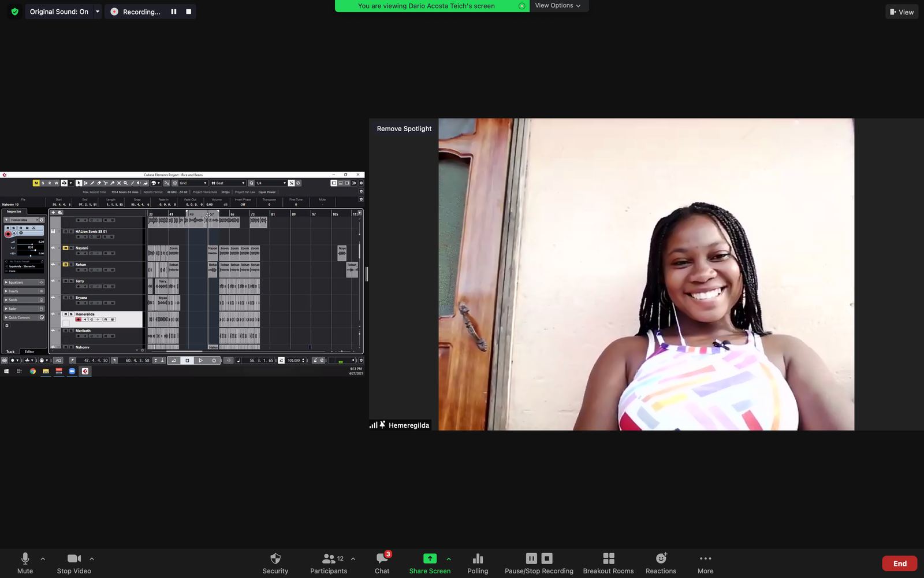The width and height of the screenshot is (924, 578).
Task: Open the Chat panel with unread messages
Action: pos(382,563)
